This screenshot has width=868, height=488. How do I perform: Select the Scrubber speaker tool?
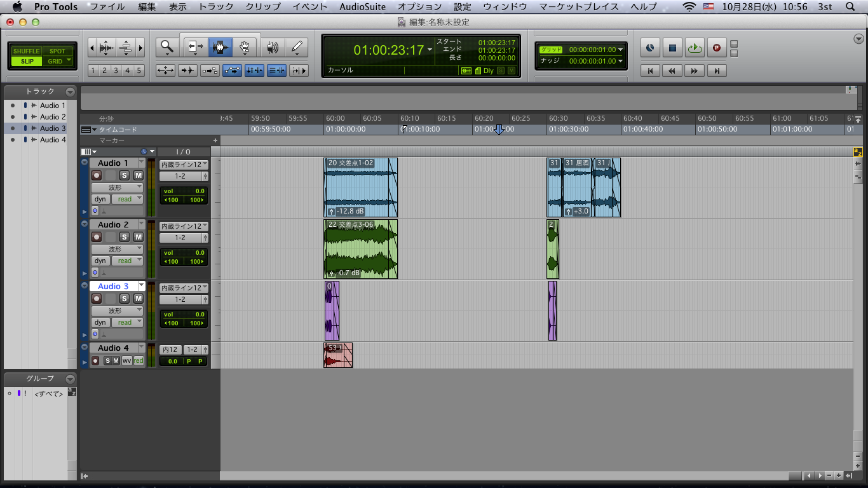tap(273, 47)
